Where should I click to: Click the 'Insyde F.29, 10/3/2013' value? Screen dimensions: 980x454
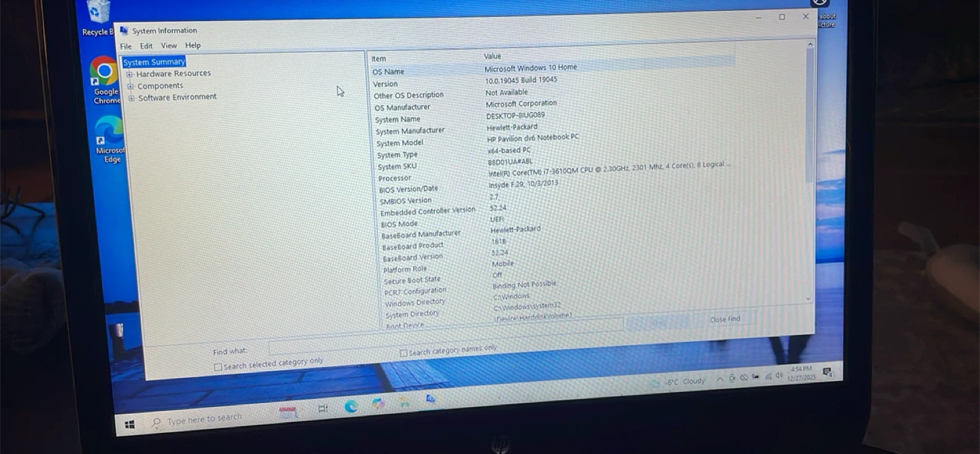click(523, 184)
